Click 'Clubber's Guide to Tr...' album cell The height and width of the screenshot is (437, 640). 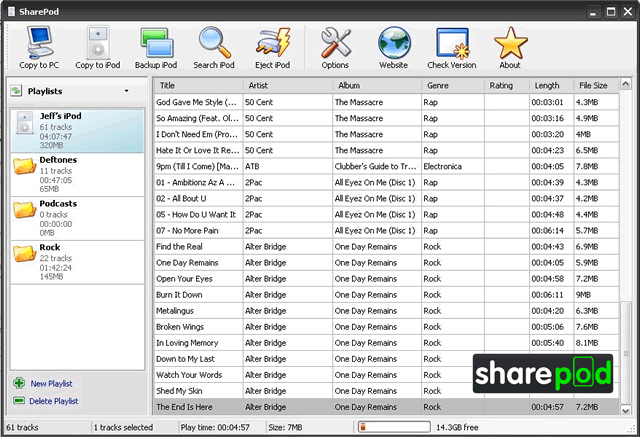pos(376,166)
